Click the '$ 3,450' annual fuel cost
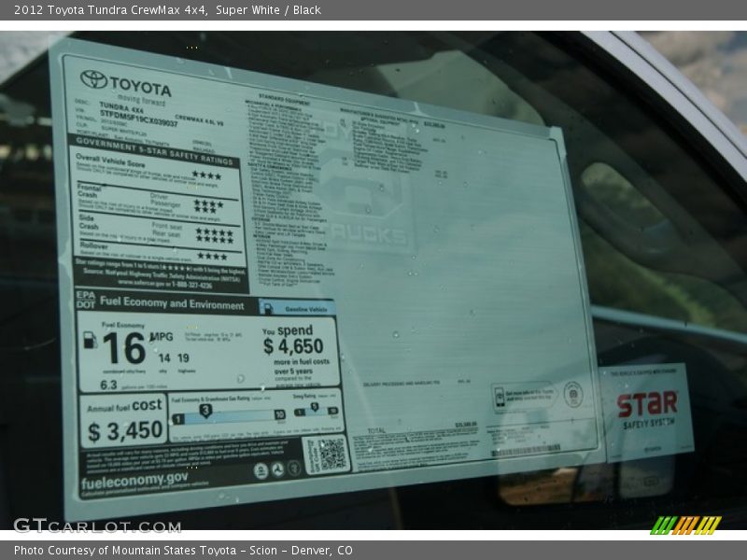 [x=125, y=431]
